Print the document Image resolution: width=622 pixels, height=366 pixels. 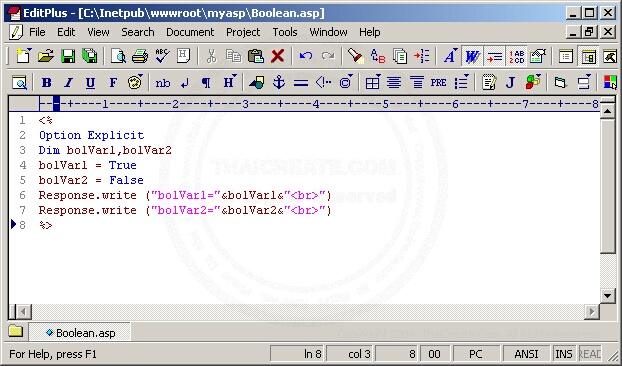tap(140, 56)
